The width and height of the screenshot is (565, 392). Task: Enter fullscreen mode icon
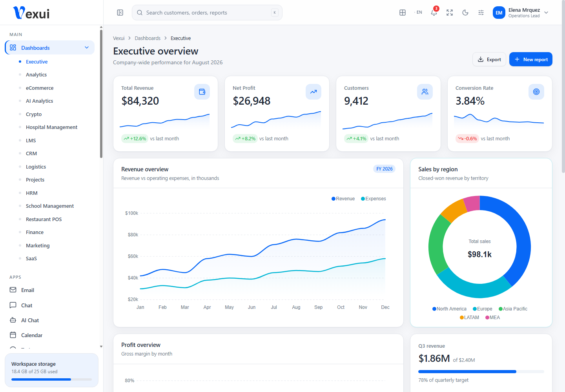click(x=450, y=13)
